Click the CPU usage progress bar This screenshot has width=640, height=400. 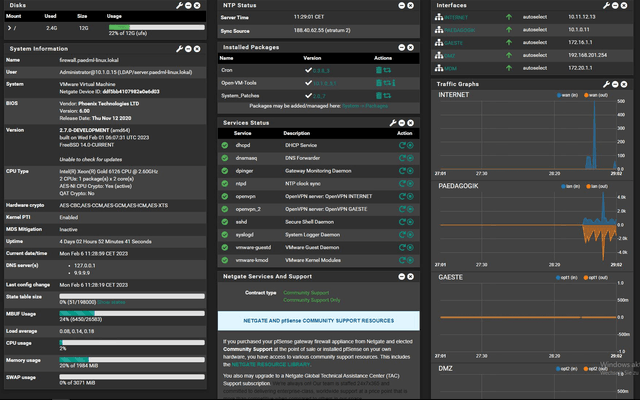[x=132, y=342]
